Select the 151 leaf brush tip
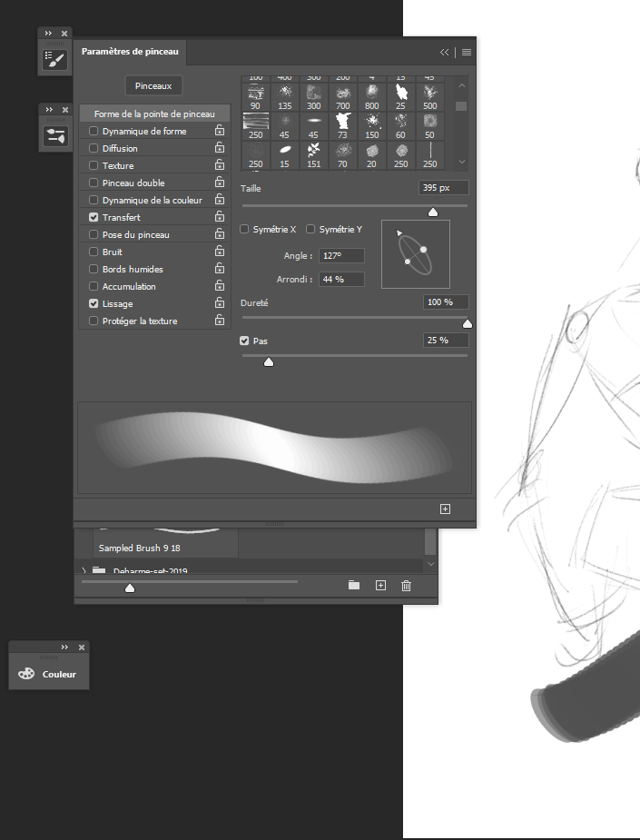This screenshot has height=840, width=640. (x=314, y=155)
